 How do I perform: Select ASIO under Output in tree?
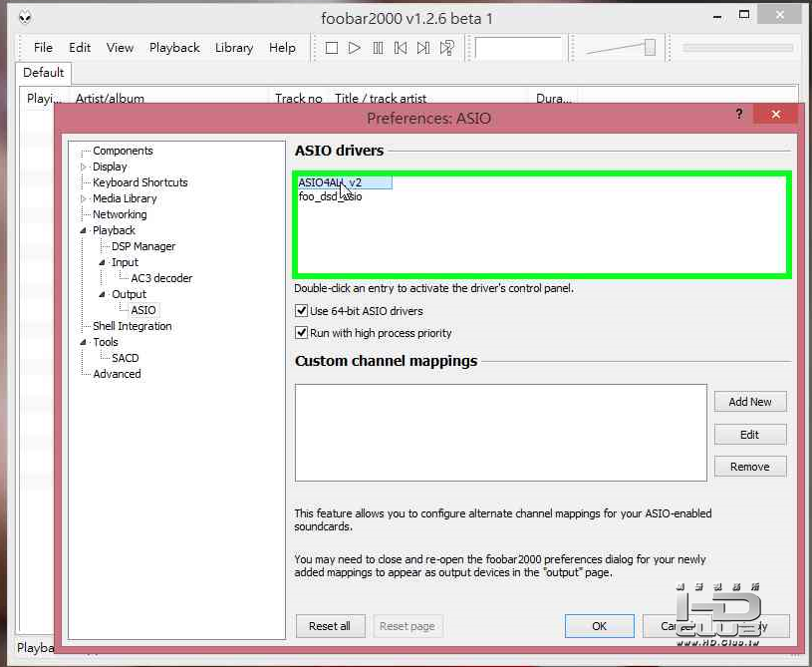pyautogui.click(x=143, y=310)
